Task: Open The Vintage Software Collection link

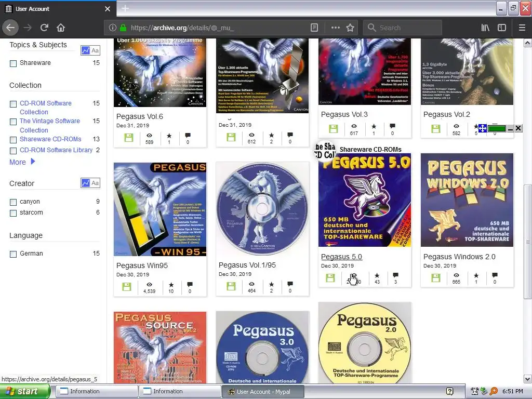Action: tap(49, 126)
